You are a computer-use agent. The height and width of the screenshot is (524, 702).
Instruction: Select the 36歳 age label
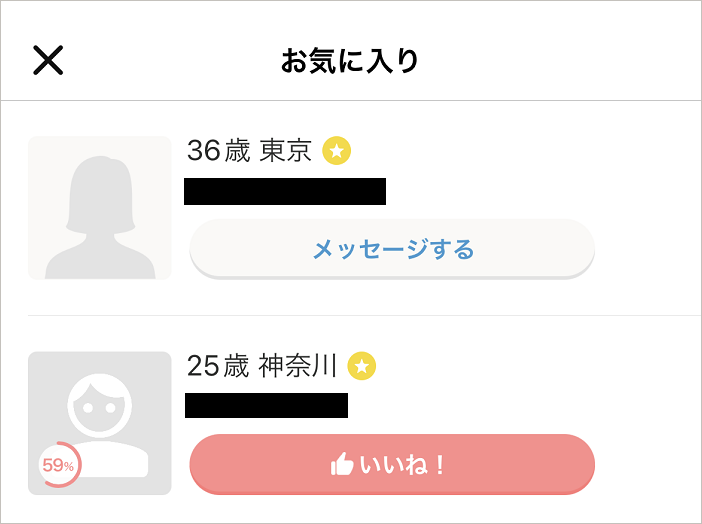click(218, 150)
